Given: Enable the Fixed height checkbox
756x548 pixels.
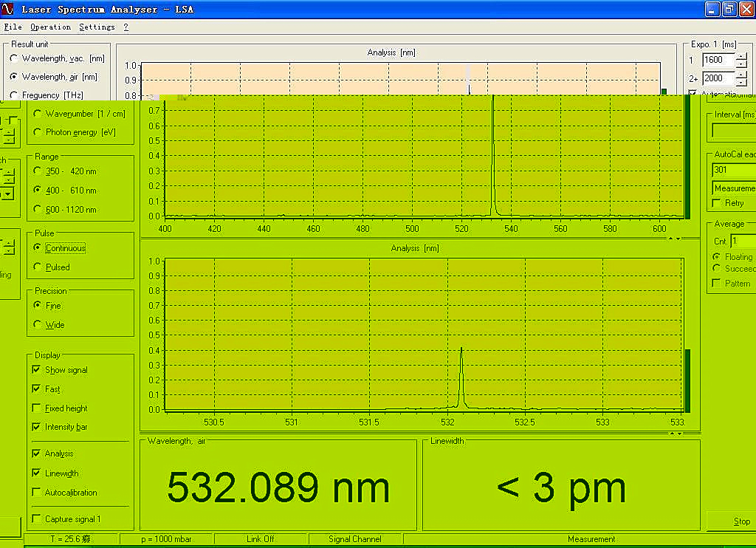Looking at the screenshot, I should (37, 408).
